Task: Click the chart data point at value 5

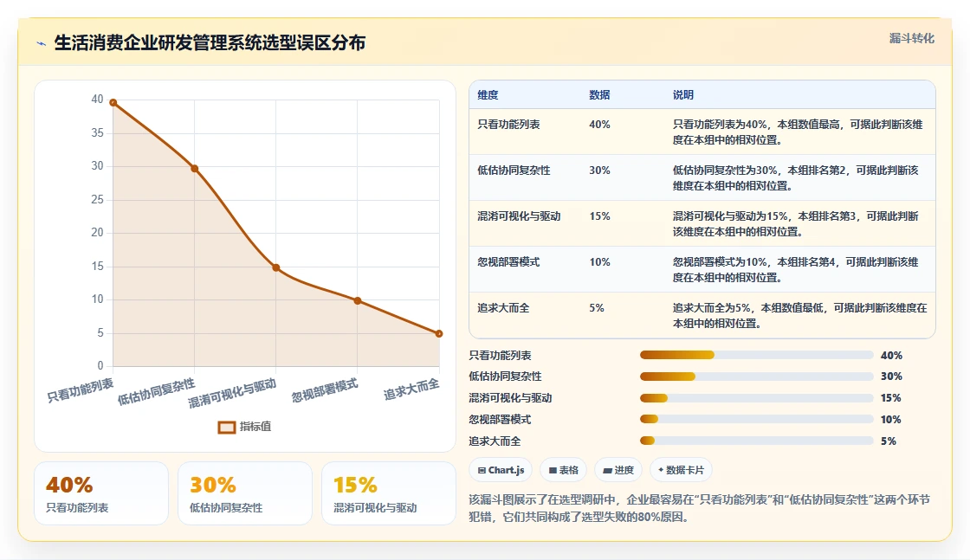Action: click(439, 334)
